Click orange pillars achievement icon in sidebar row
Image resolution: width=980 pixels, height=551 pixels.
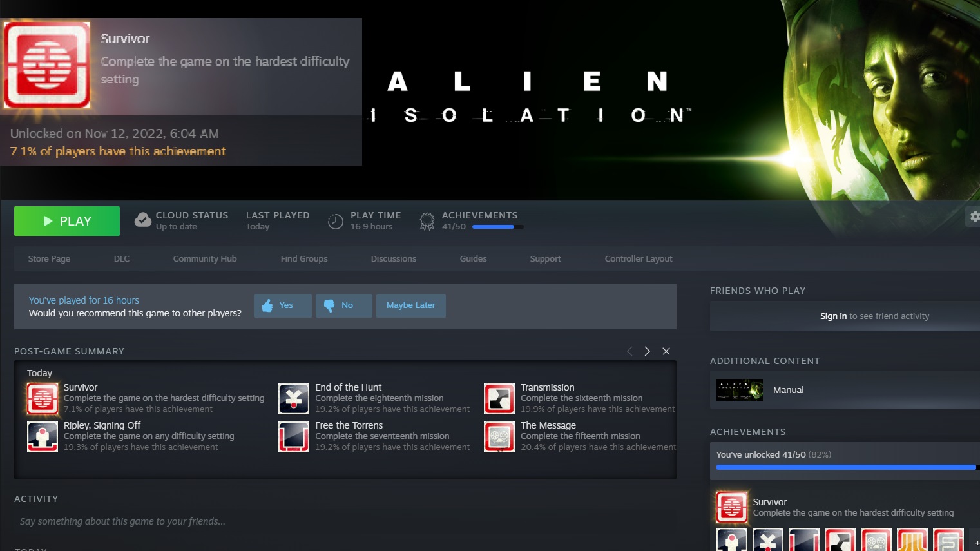912,540
